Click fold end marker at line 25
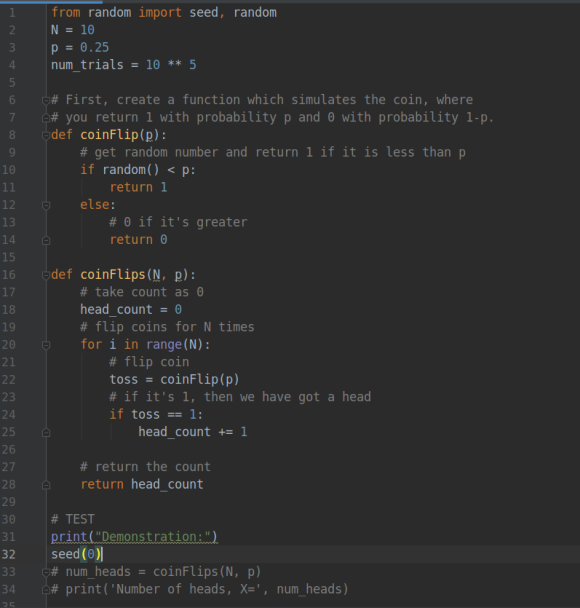580x608 pixels. tap(46, 432)
